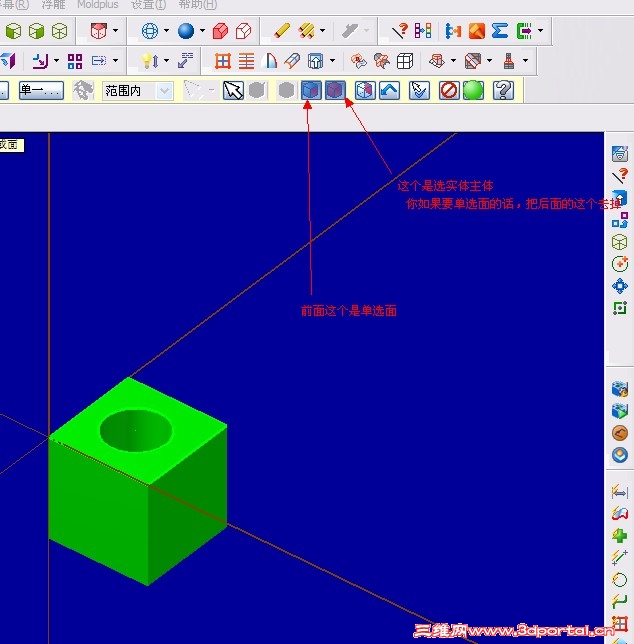Click the sidebar olive wireframe cube icon
The width and height of the screenshot is (634, 644).
620,242
